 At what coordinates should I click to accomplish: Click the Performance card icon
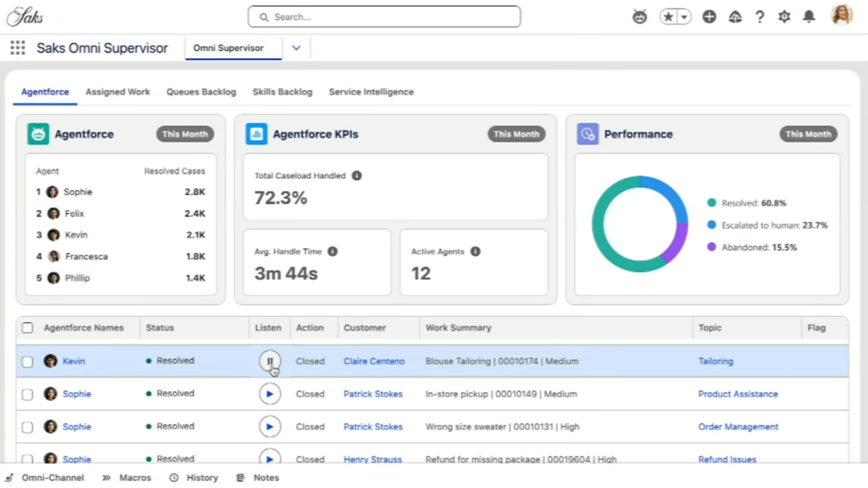[588, 134]
